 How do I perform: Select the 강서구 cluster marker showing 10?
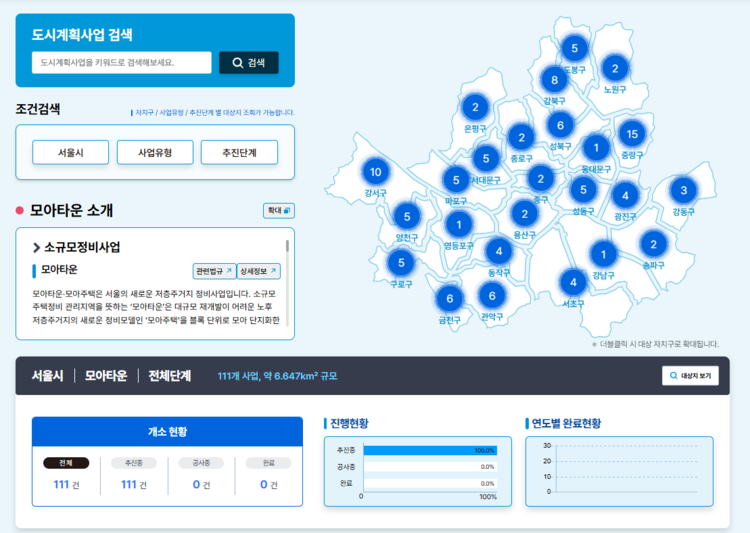[x=375, y=172]
